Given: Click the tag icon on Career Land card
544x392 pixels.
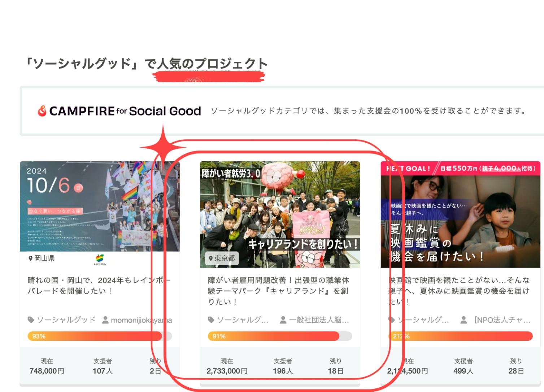Looking at the screenshot, I should tap(211, 320).
